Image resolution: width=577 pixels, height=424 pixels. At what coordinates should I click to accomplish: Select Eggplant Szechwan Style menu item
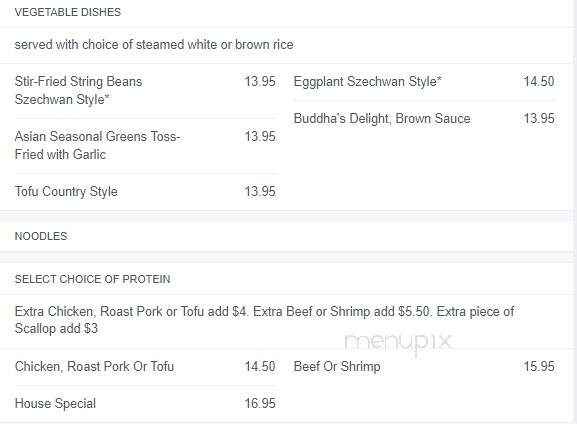(367, 81)
